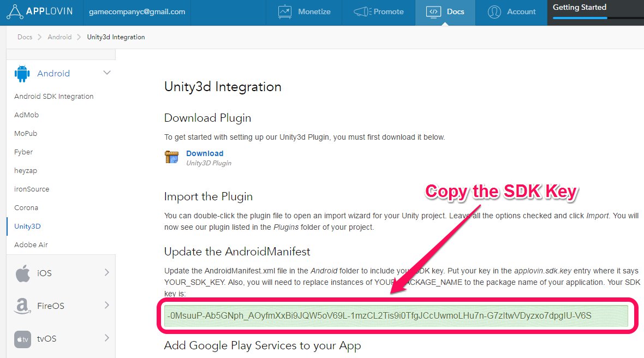Click the Docs code icon
Screen dimensions: 644x358
coord(433,11)
